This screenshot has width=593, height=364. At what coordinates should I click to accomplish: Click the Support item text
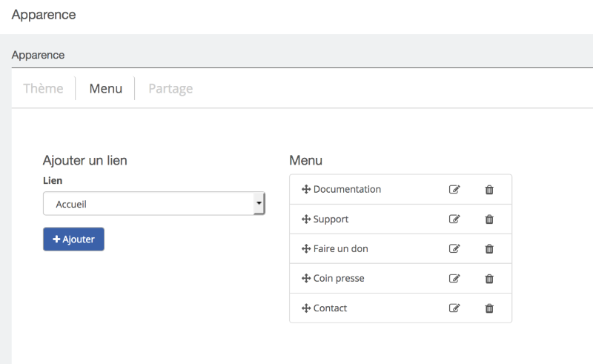point(331,219)
